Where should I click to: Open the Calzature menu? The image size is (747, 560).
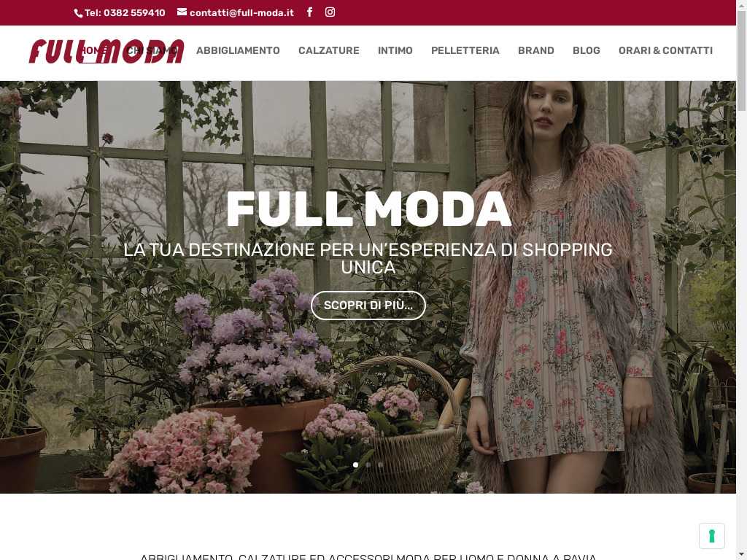point(329,50)
